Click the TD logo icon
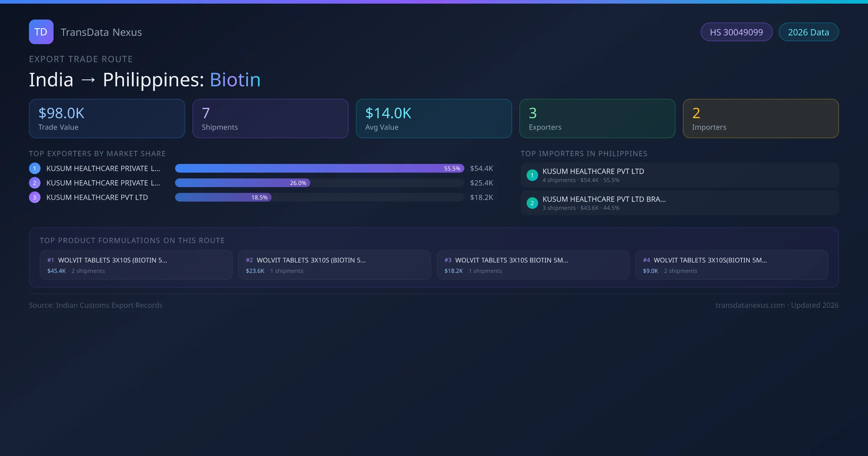Image resolution: width=868 pixels, height=456 pixels. tap(41, 32)
